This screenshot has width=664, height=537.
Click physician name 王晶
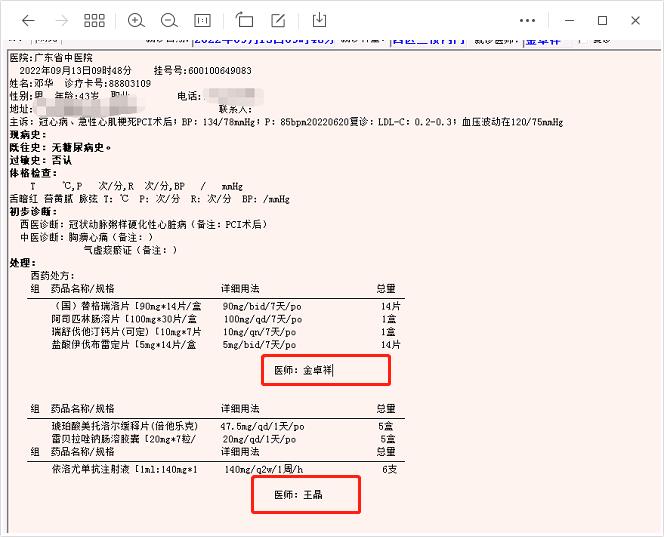click(x=313, y=494)
